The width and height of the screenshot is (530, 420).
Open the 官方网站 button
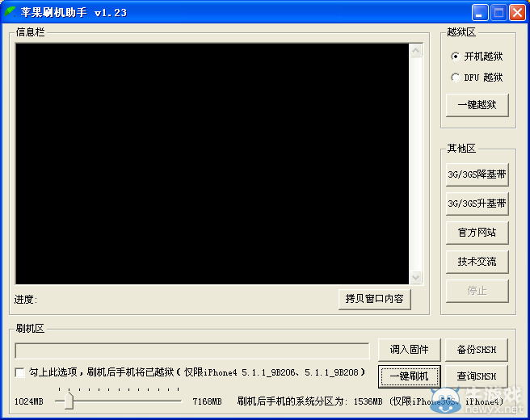click(x=477, y=233)
